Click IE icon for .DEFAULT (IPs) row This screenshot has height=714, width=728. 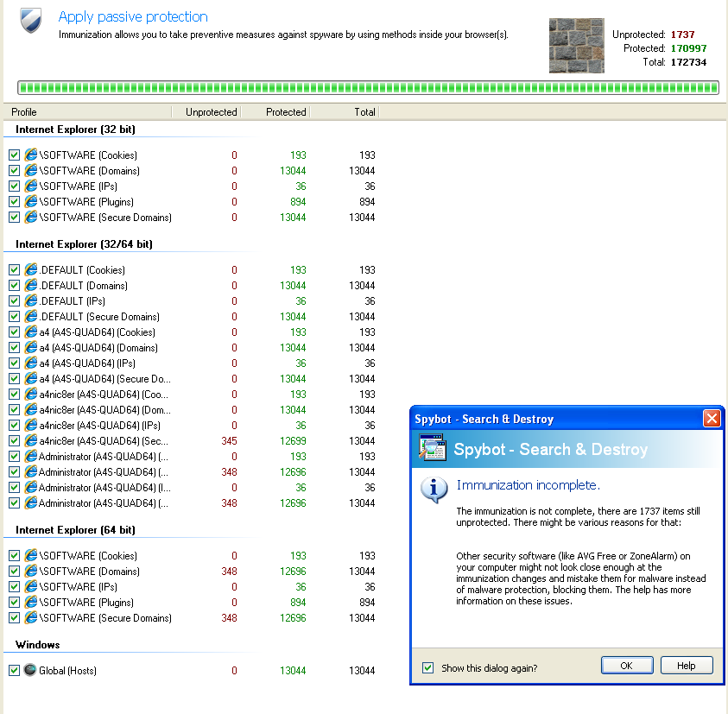30,301
